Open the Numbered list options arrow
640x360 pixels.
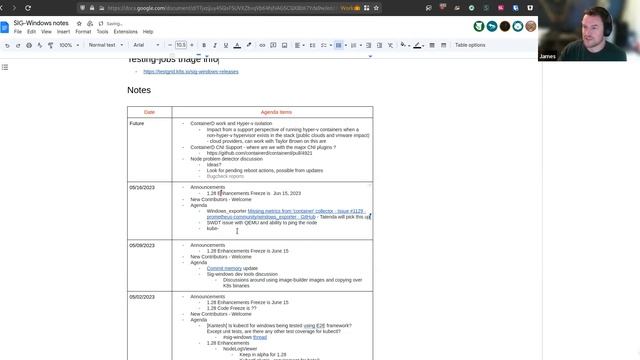(x=361, y=45)
